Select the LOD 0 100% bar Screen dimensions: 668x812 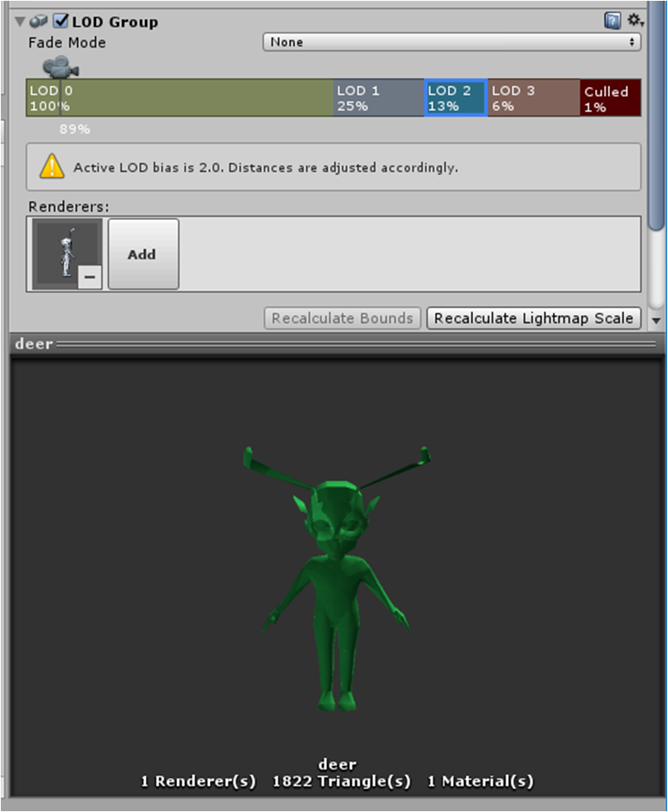[179, 98]
